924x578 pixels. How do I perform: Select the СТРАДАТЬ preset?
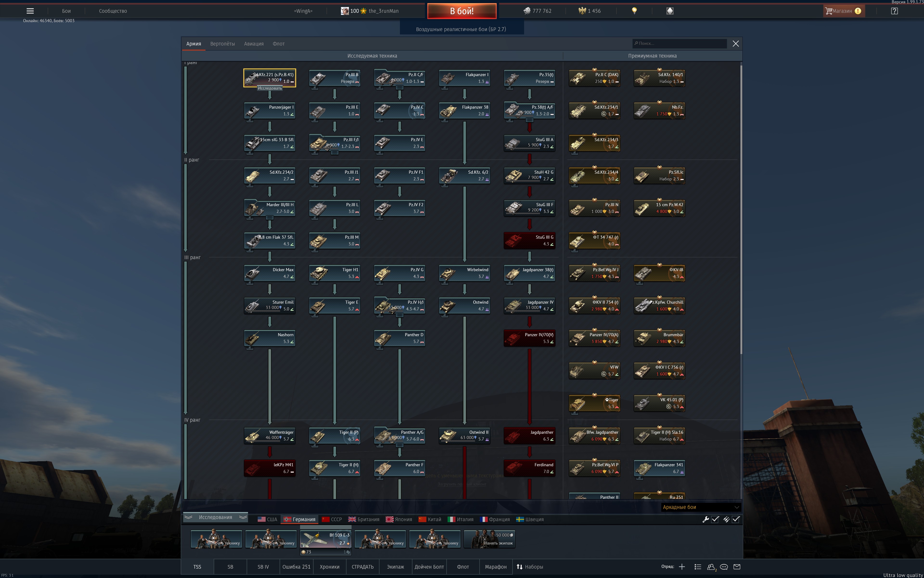(x=363, y=566)
